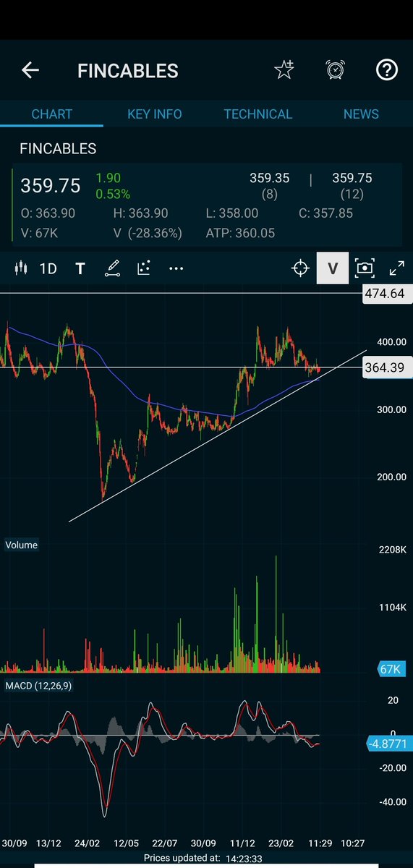Switch to the KEY INFO tab
The image size is (413, 868).
click(155, 114)
